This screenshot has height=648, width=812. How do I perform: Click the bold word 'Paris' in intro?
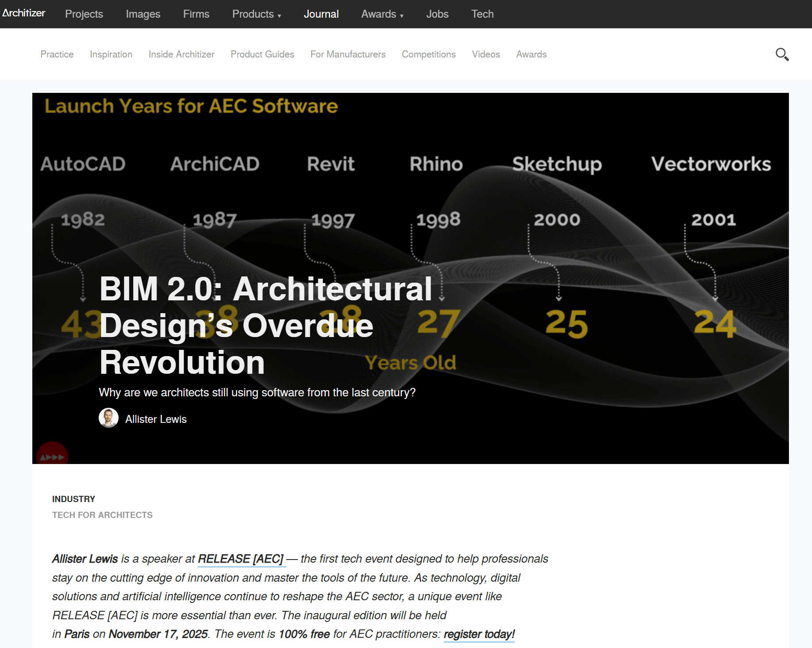coord(77,634)
